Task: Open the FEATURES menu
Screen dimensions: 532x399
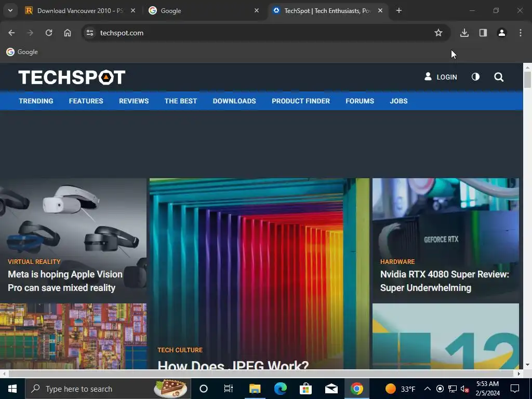Action: (x=86, y=101)
